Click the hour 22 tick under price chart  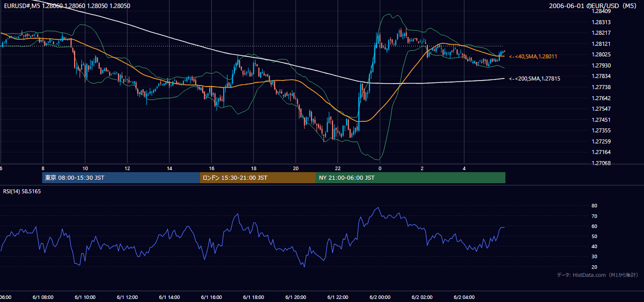click(x=338, y=168)
